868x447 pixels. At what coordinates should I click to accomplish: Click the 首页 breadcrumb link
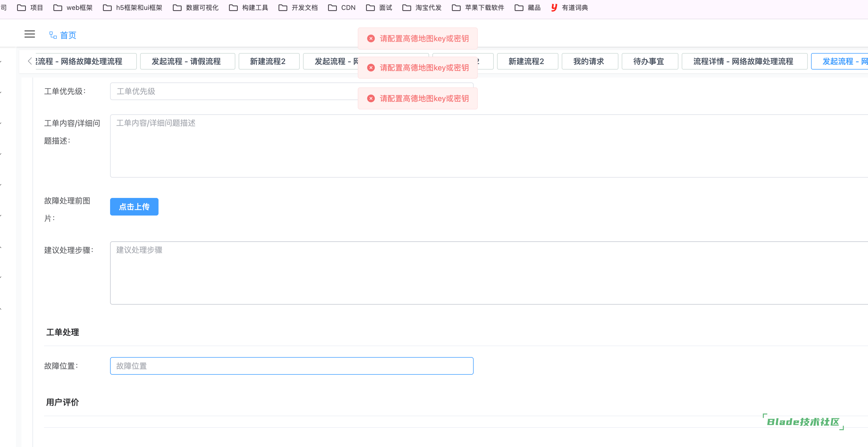click(x=68, y=35)
